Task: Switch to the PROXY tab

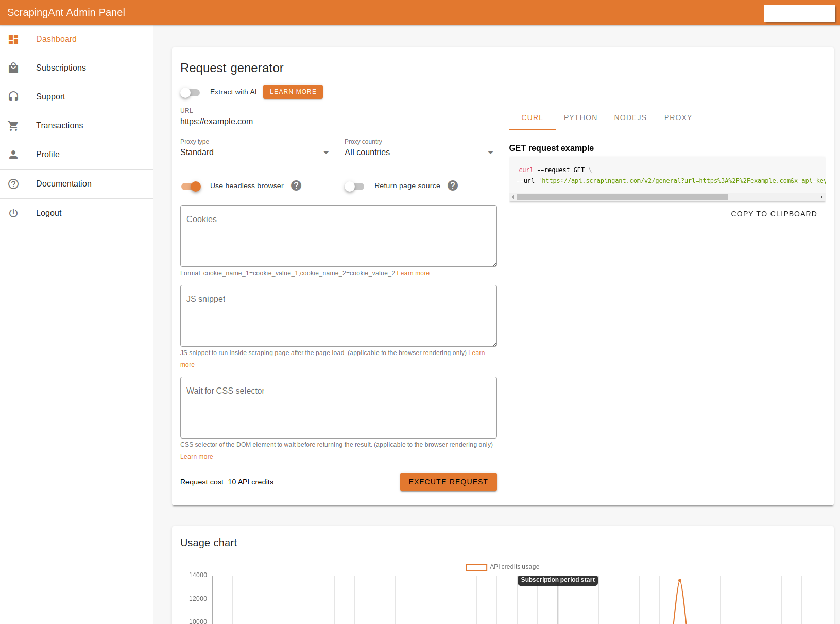Action: (678, 117)
